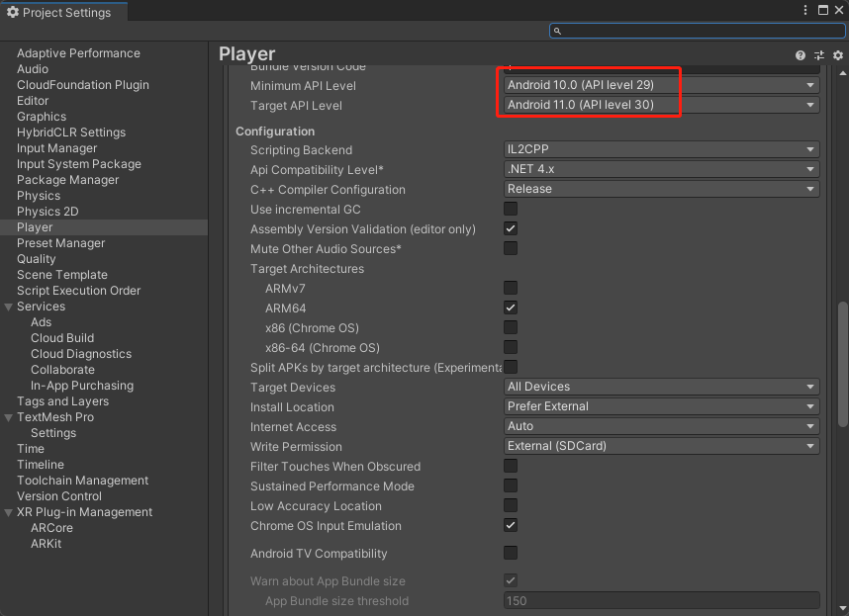
Task: Select Adaptive Performance settings category
Action: (78, 53)
